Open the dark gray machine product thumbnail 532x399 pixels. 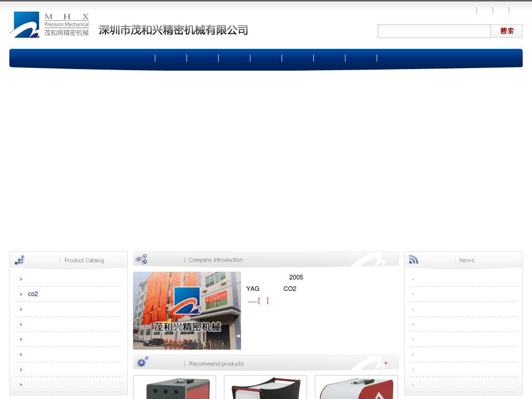pyautogui.click(x=175, y=387)
